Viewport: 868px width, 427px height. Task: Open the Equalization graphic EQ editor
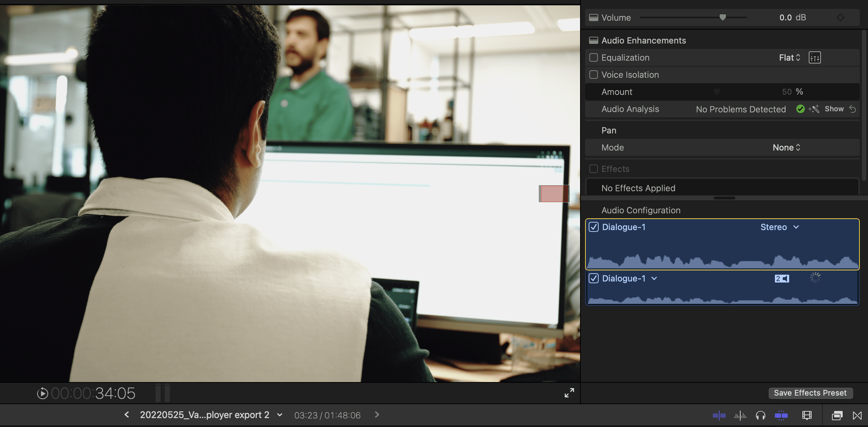coord(814,57)
